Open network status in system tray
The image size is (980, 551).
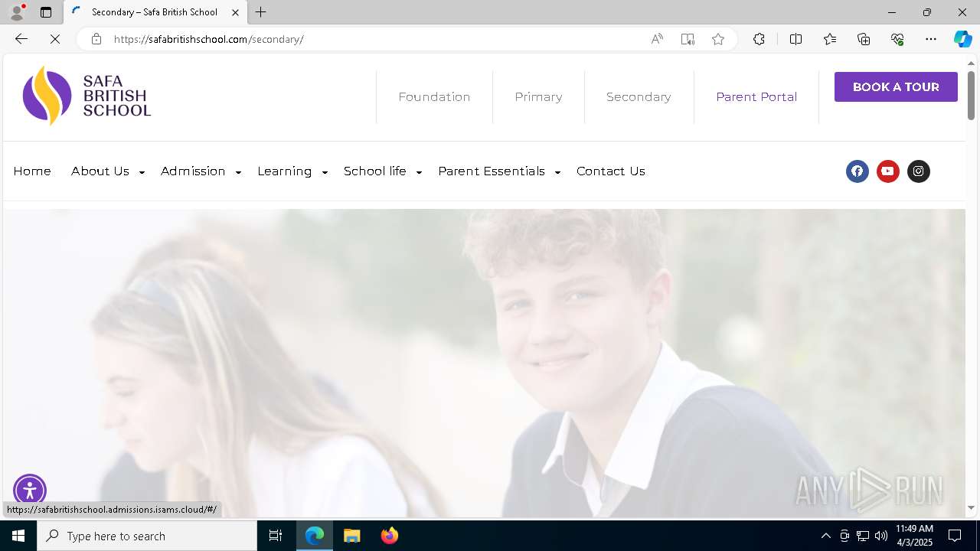[x=863, y=536]
